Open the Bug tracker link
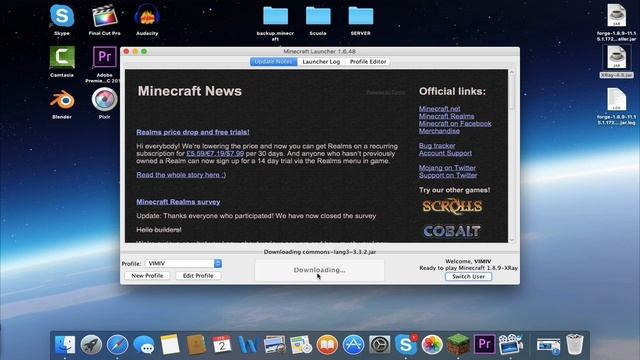This screenshot has height=360, width=640. (x=437, y=146)
